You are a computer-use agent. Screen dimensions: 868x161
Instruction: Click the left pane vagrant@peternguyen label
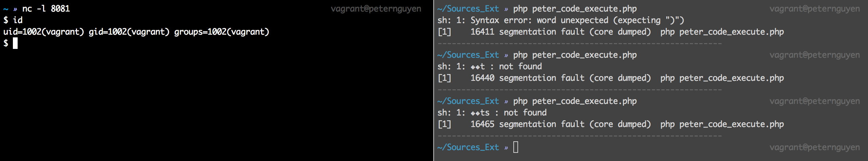[376, 9]
